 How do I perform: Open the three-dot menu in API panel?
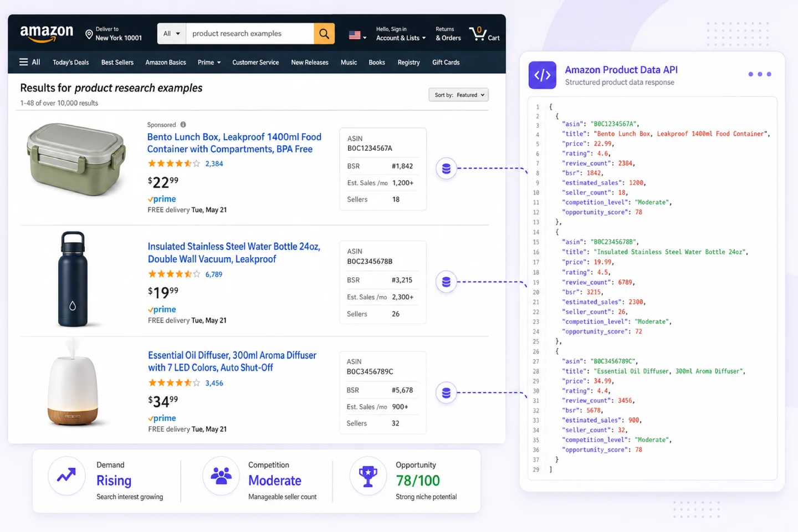click(x=759, y=74)
